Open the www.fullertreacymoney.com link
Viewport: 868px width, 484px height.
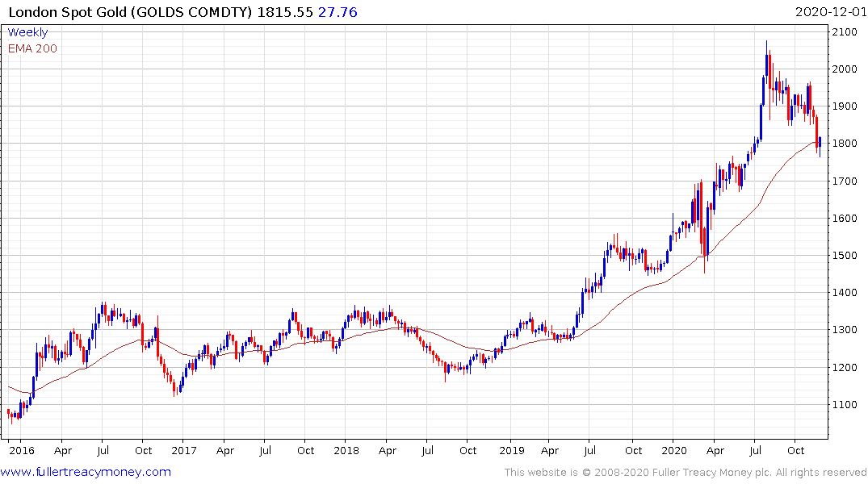coord(86,472)
